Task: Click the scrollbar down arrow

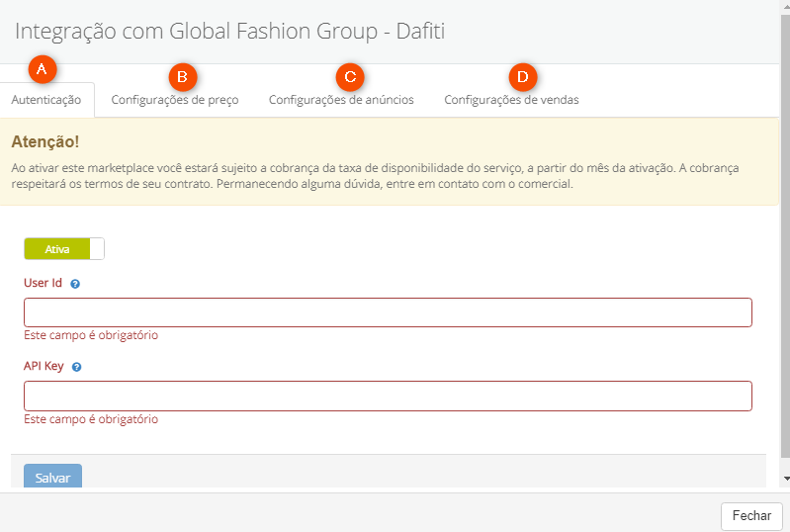Action: pyautogui.click(x=786, y=479)
